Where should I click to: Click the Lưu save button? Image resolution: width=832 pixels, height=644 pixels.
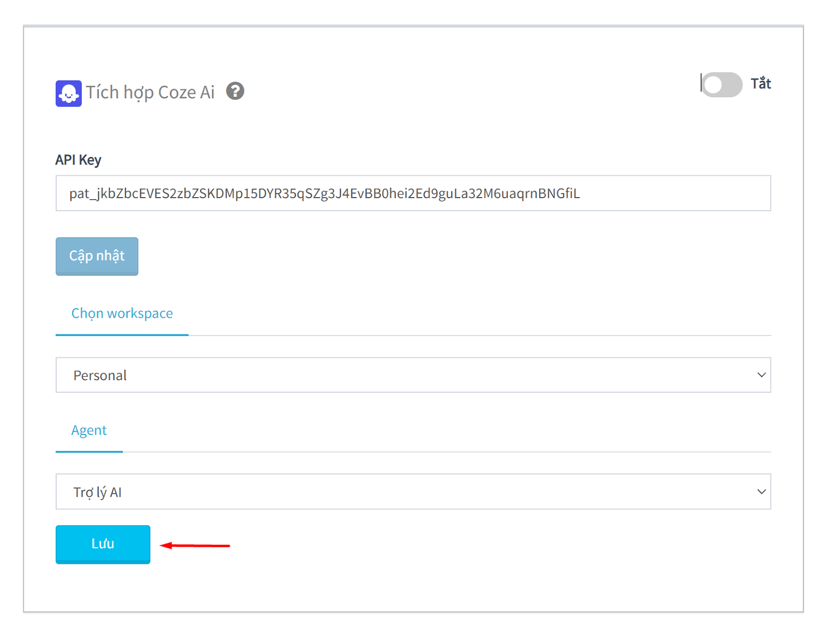click(x=103, y=544)
